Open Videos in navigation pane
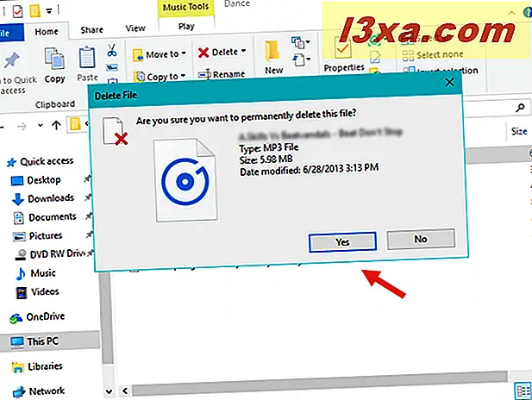The height and width of the screenshot is (400, 532). (37, 292)
